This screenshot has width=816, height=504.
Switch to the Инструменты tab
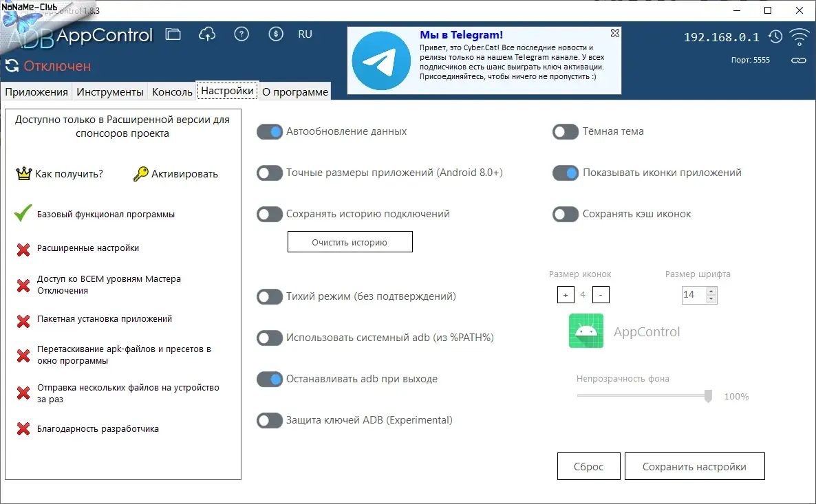[x=110, y=92]
